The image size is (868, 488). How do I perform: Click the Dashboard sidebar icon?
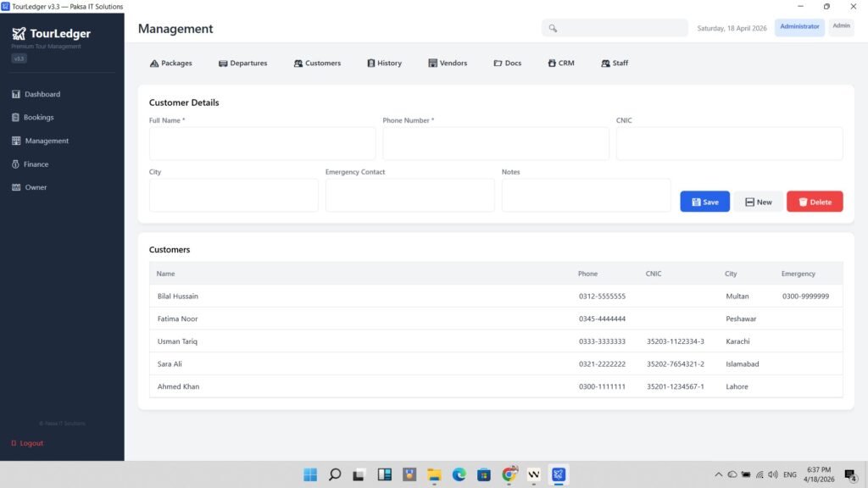pos(15,94)
